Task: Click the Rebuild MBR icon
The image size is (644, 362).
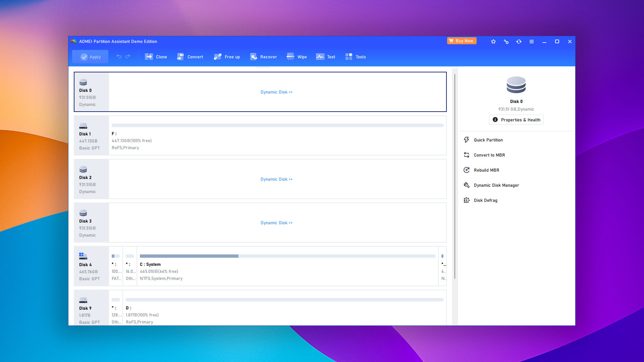Action: click(x=467, y=170)
